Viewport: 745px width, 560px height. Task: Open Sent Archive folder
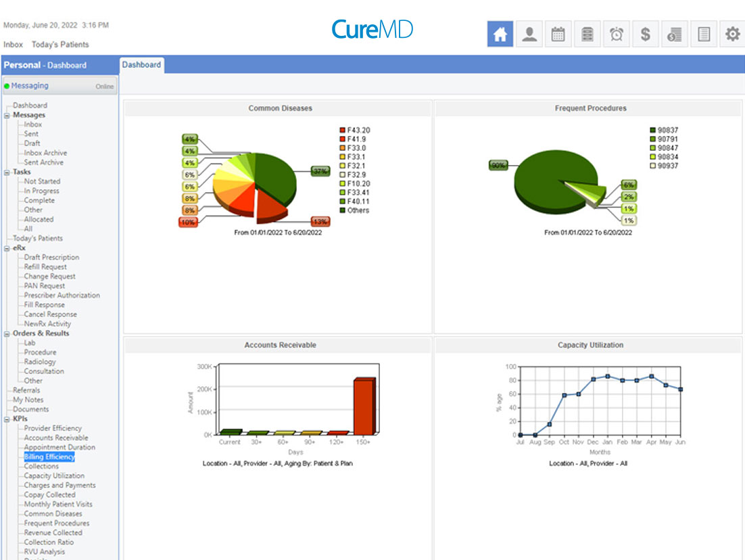point(44,162)
